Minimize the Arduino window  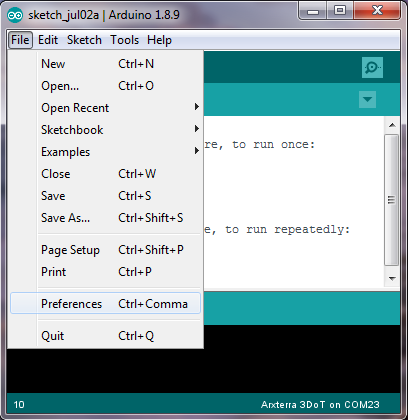click(x=312, y=12)
